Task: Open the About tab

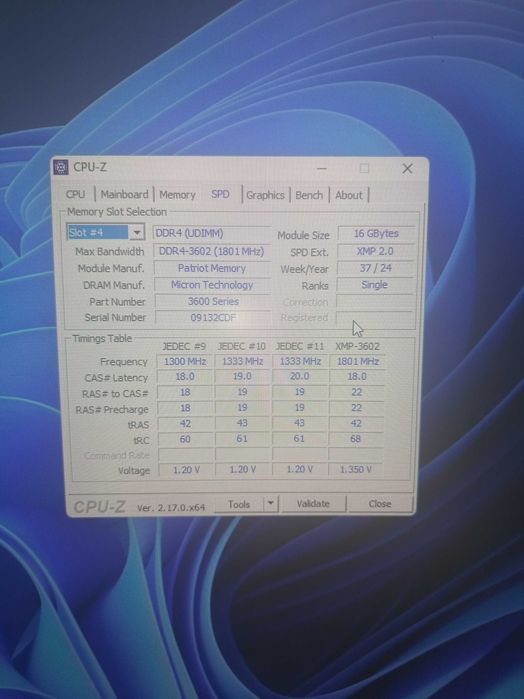Action: [349, 195]
